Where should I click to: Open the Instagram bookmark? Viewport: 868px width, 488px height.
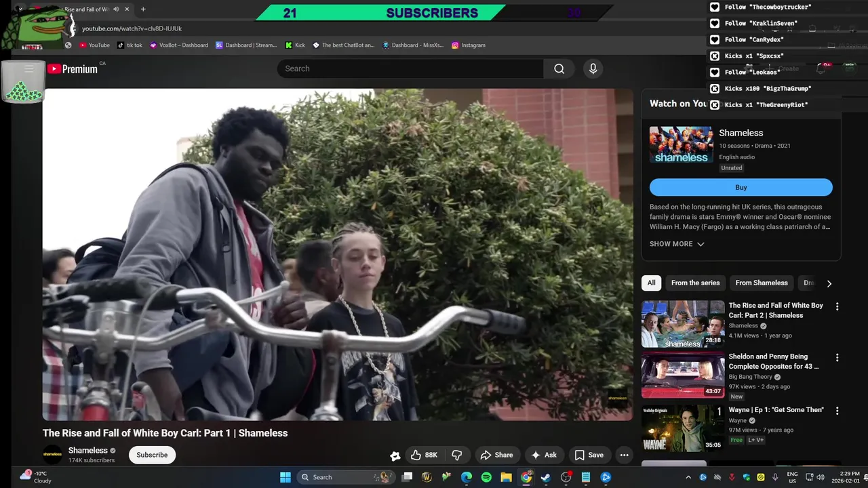click(x=469, y=45)
